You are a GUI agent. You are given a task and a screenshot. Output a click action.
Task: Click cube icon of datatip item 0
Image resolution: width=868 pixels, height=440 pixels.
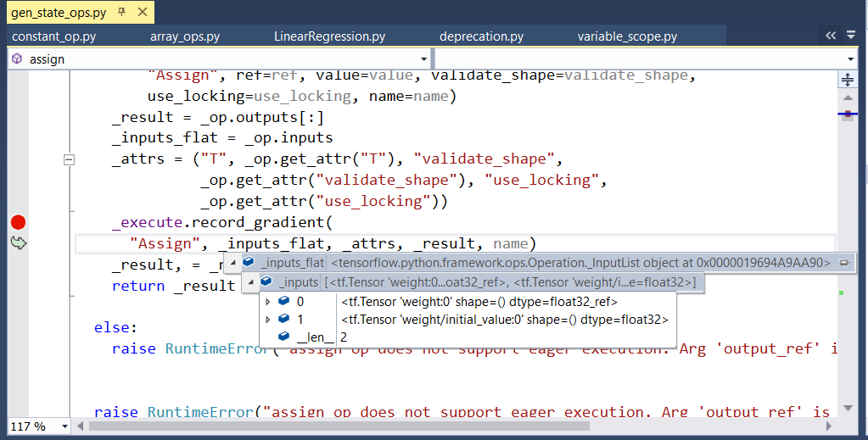pos(284,300)
